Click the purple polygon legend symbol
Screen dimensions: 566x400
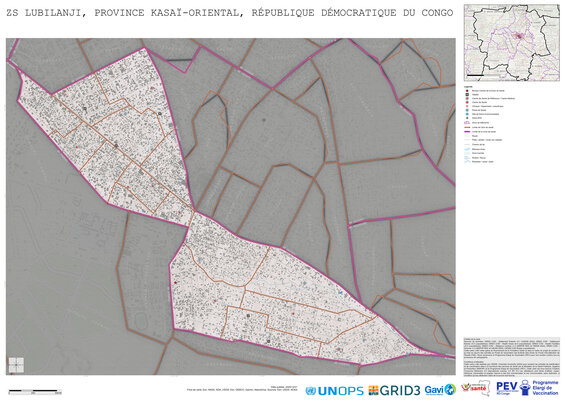pyautogui.click(x=467, y=122)
